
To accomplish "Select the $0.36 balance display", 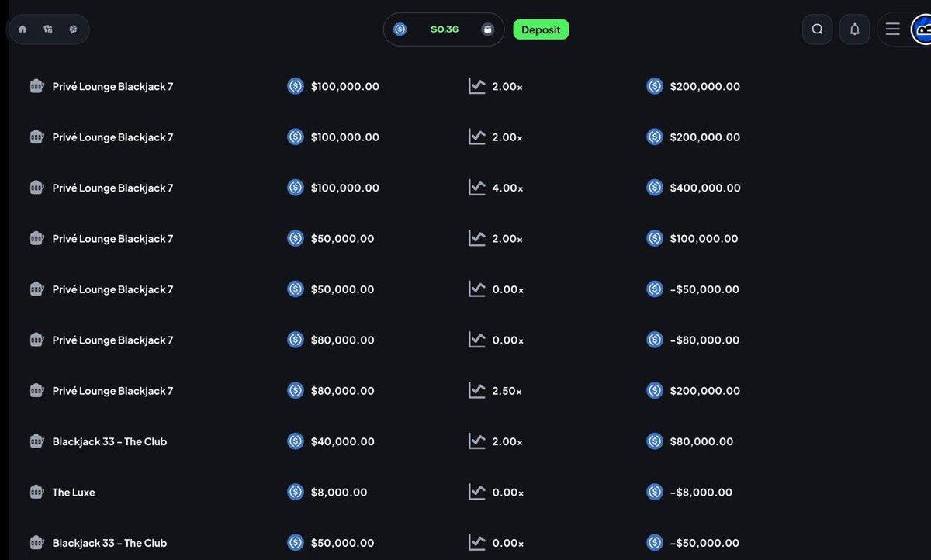I will point(445,29).
